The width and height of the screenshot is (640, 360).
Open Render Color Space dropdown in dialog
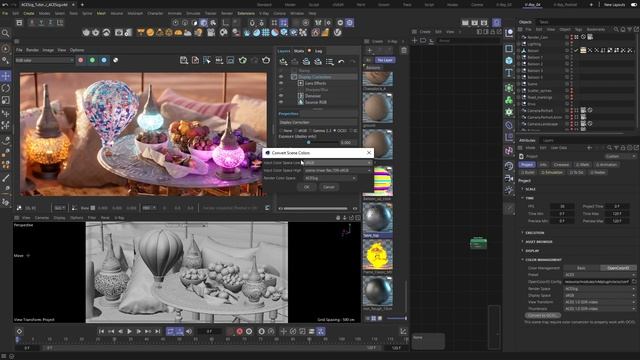click(330, 178)
